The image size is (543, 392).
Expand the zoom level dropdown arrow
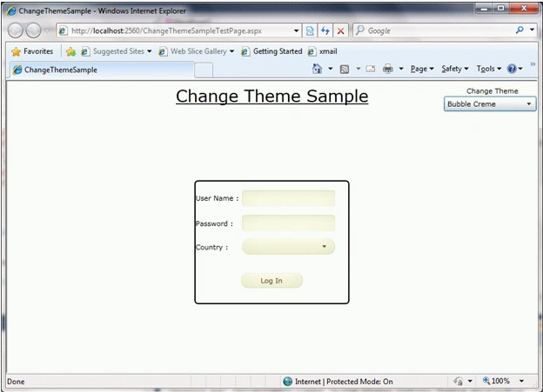(x=521, y=382)
